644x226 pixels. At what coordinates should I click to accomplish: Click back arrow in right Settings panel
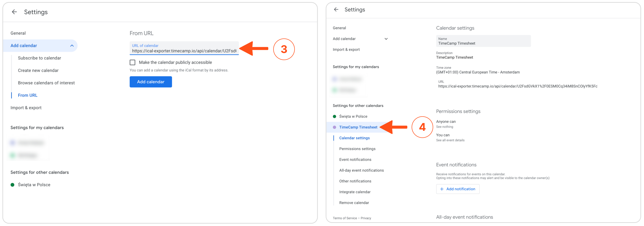[336, 10]
